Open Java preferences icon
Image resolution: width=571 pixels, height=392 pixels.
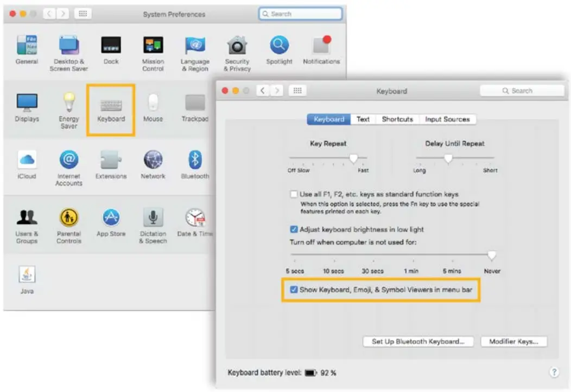[27, 279]
